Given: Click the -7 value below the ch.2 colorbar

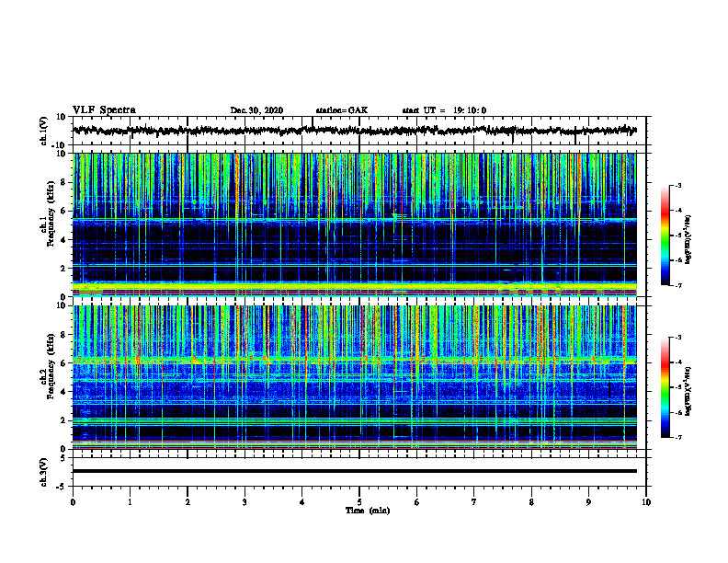Looking at the screenshot, I should click(678, 437).
